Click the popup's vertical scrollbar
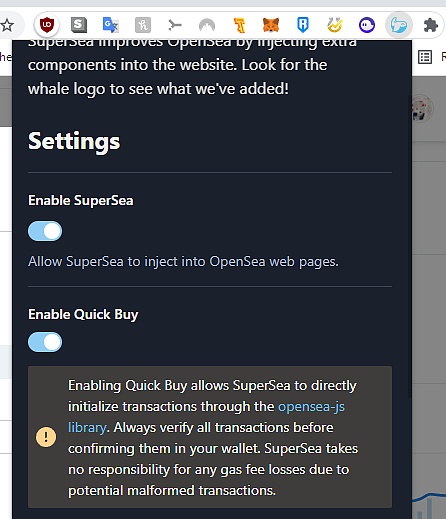This screenshot has height=519, width=446. (410, 245)
